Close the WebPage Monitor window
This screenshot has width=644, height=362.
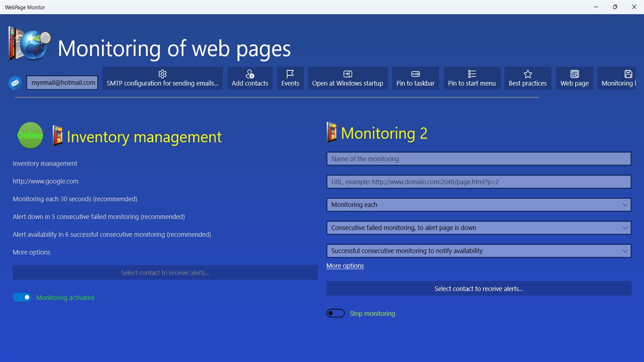click(x=634, y=7)
